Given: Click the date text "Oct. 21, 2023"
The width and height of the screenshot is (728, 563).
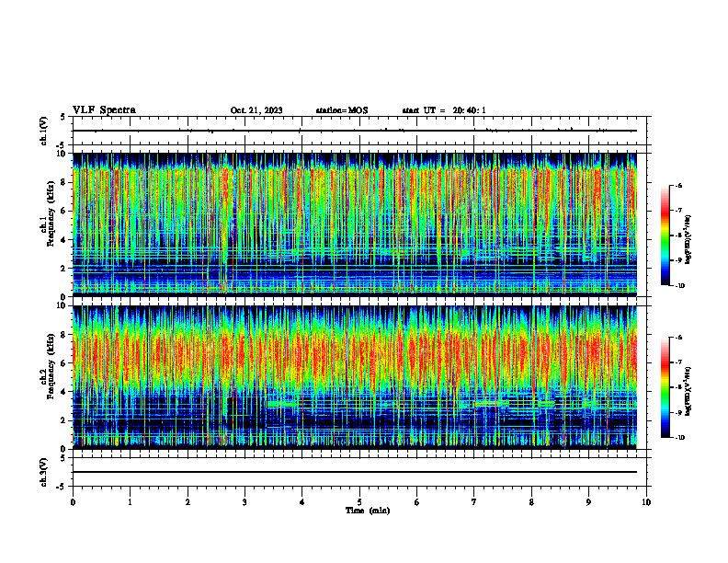Looking at the screenshot, I should [x=256, y=110].
